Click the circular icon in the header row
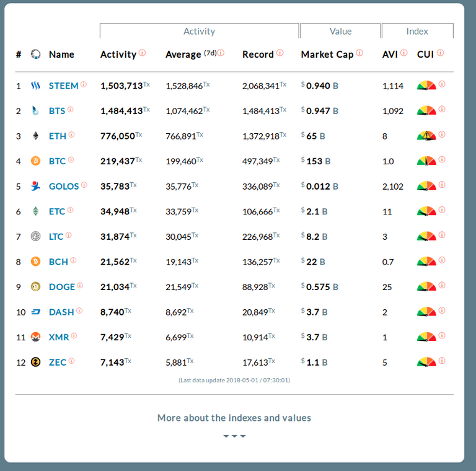Viewport: 476px width, 471px height. coord(35,55)
